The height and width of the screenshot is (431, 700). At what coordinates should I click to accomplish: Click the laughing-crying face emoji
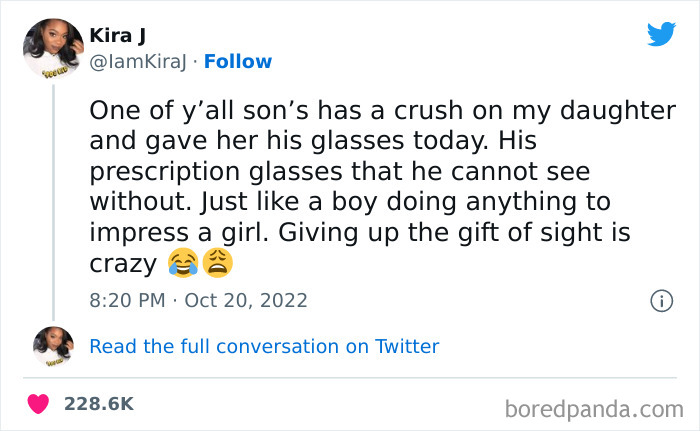point(182,264)
